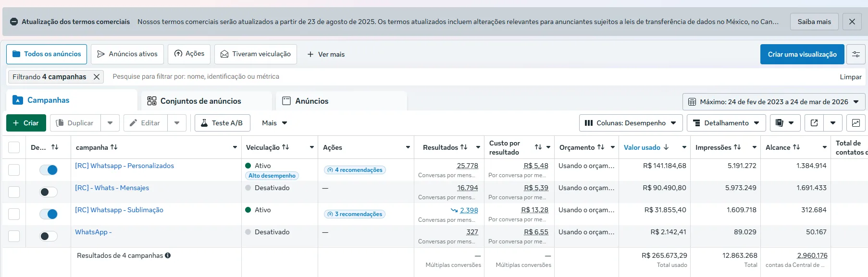Open the Teste A/B flask button

coord(222,123)
